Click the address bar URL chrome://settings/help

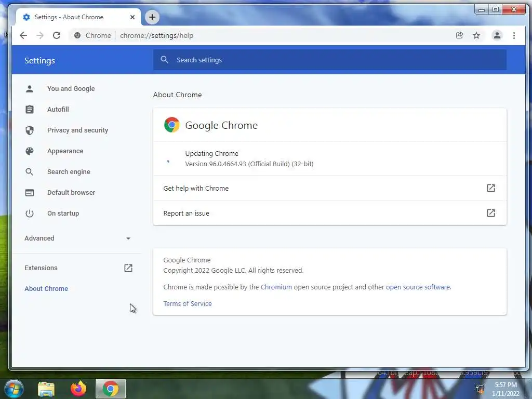point(156,35)
